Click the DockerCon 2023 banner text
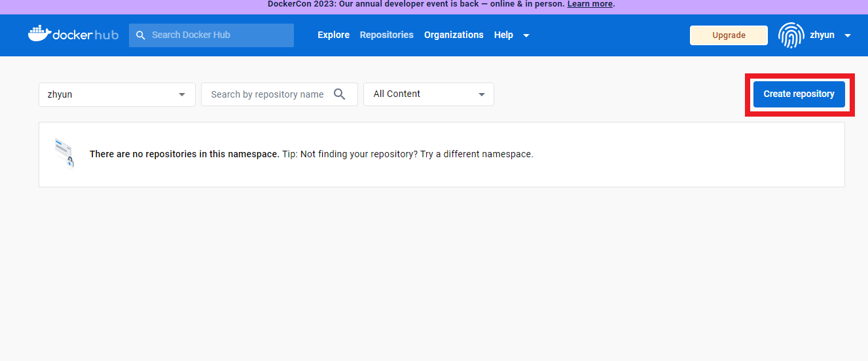 pos(416,4)
